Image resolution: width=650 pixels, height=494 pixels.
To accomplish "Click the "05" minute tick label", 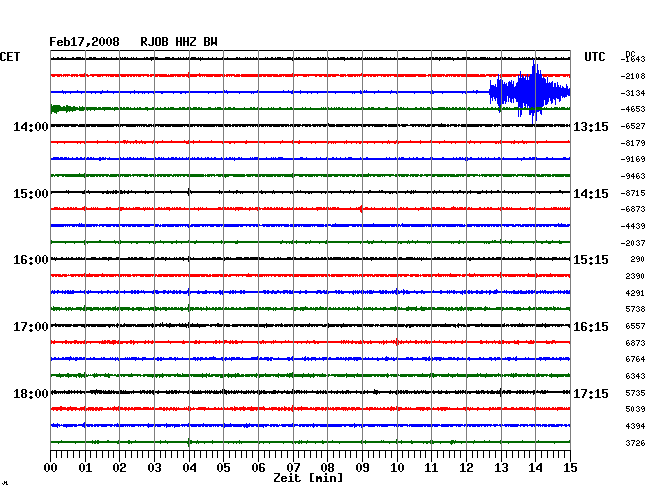I will tap(223, 468).
